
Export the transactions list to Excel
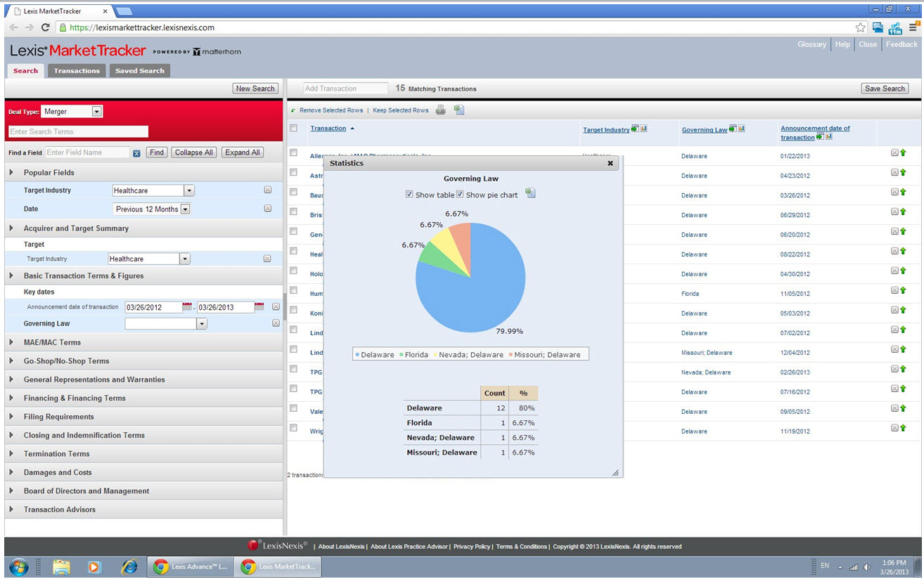pos(459,110)
